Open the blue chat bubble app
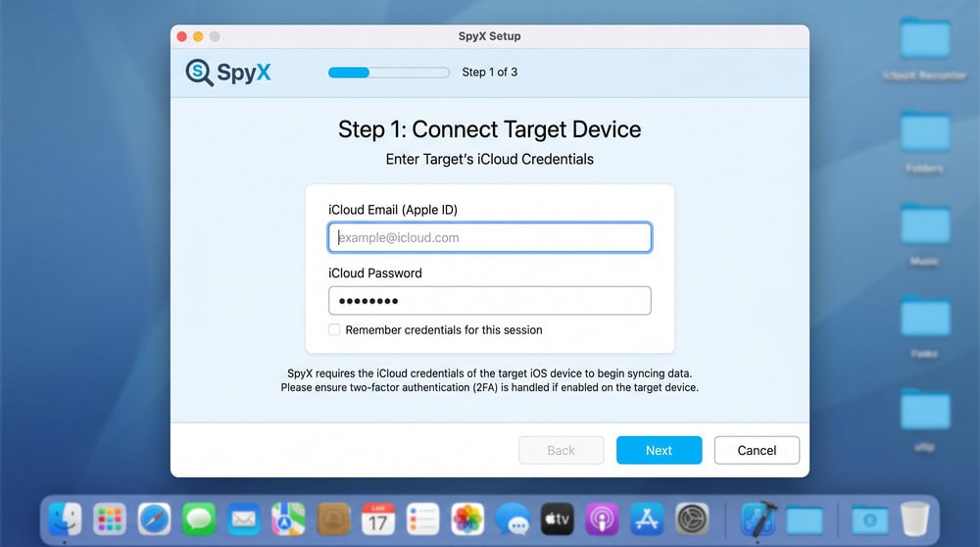The width and height of the screenshot is (980, 547). tap(512, 519)
